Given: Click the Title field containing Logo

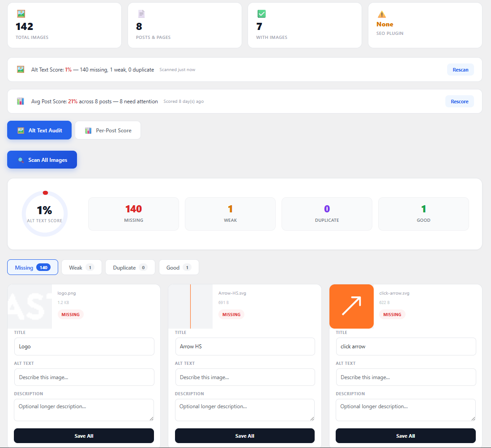Looking at the screenshot, I should 84,347.
